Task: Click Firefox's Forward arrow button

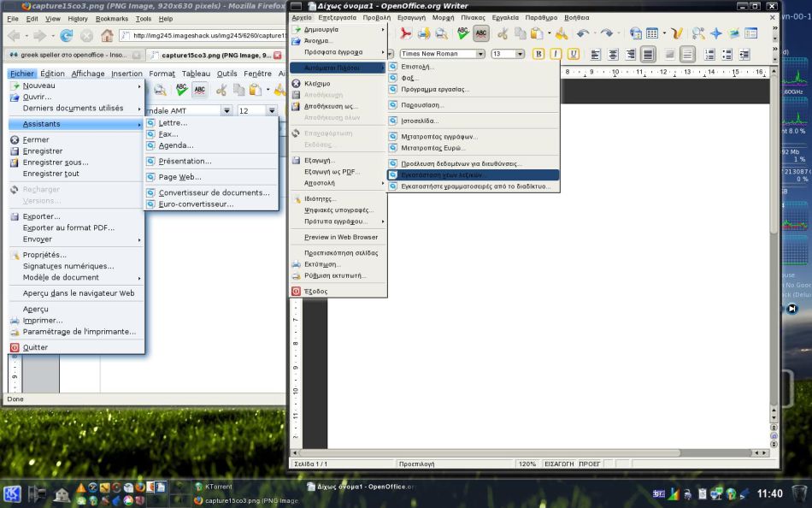Action: point(39,36)
